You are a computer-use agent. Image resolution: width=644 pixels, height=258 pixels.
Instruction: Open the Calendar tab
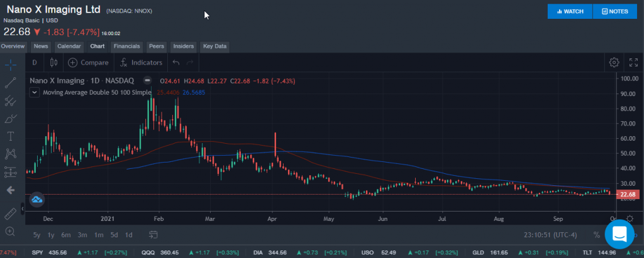point(69,46)
